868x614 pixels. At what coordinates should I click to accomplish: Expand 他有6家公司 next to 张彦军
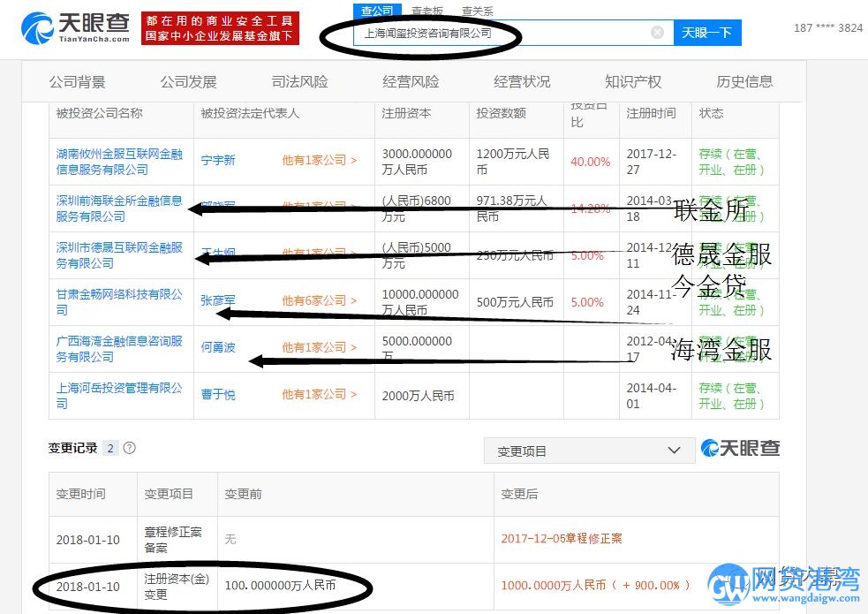320,300
